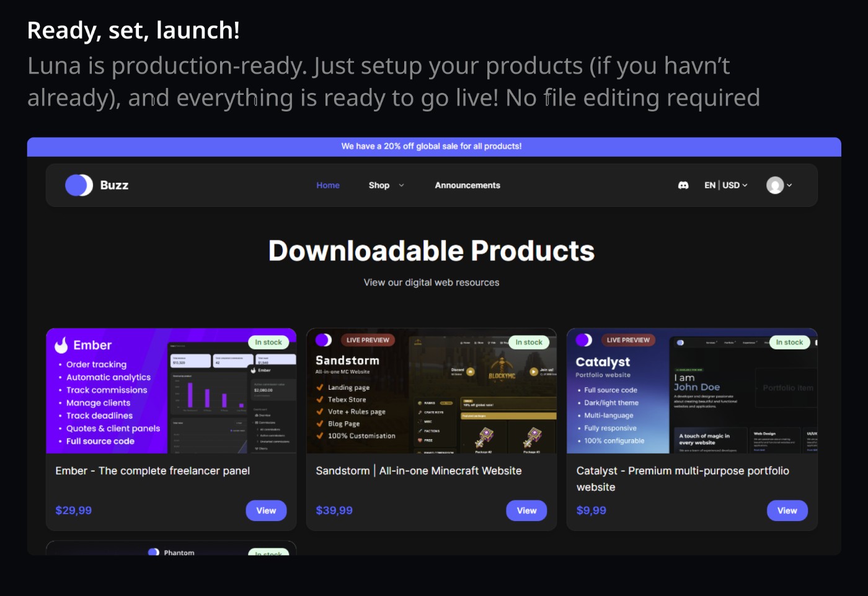Click LIVE PREVIEW badge on Catalyst card

[628, 340]
